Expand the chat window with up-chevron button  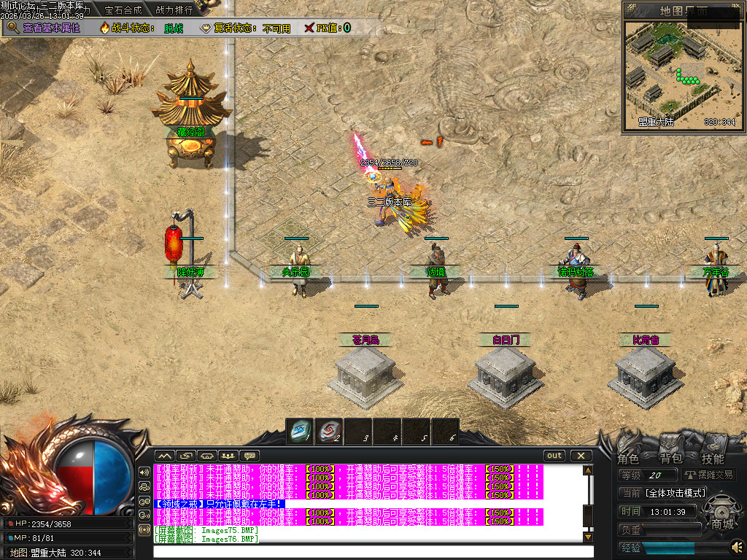[164, 456]
